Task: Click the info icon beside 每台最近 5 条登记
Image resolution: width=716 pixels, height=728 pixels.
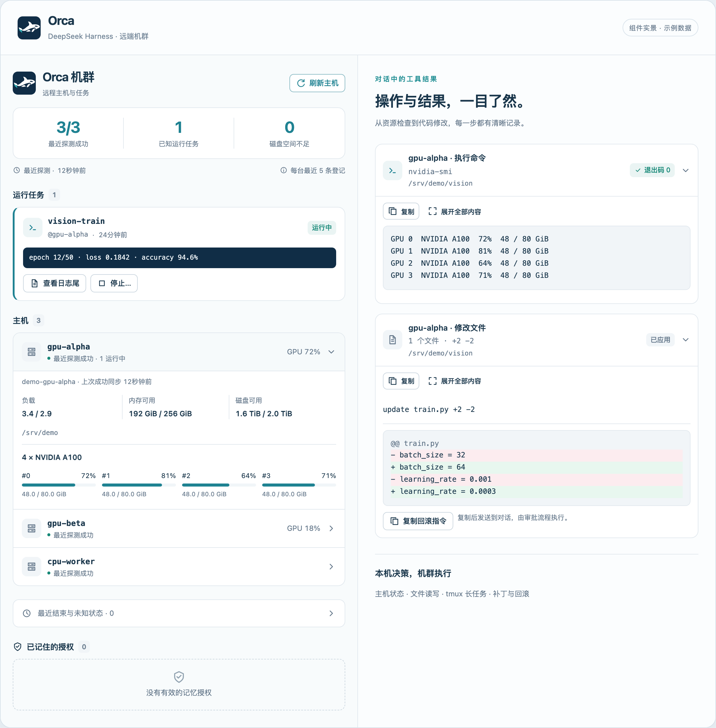Action: (x=284, y=170)
